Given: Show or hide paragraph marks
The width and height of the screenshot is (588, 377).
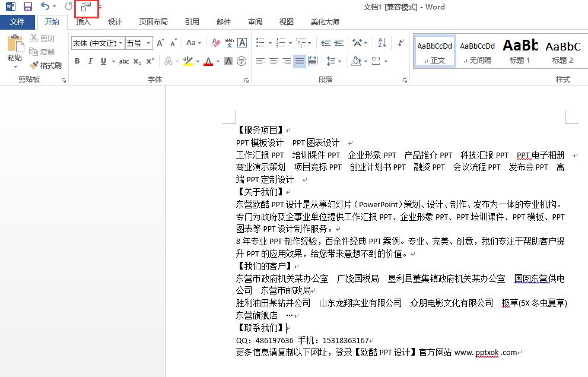Looking at the screenshot, I should coord(401,43).
